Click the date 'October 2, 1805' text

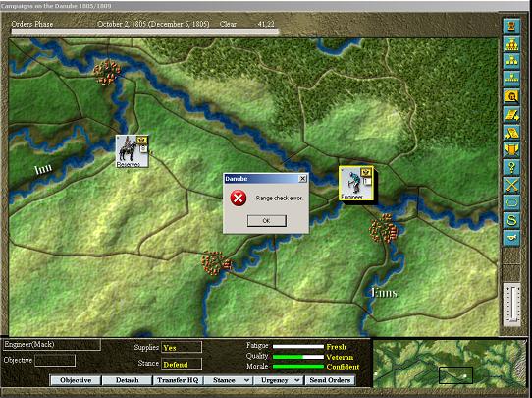tap(122, 24)
